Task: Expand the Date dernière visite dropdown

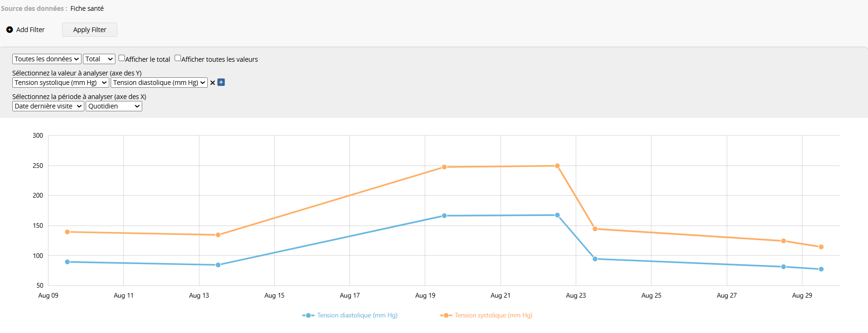Action: 48,106
